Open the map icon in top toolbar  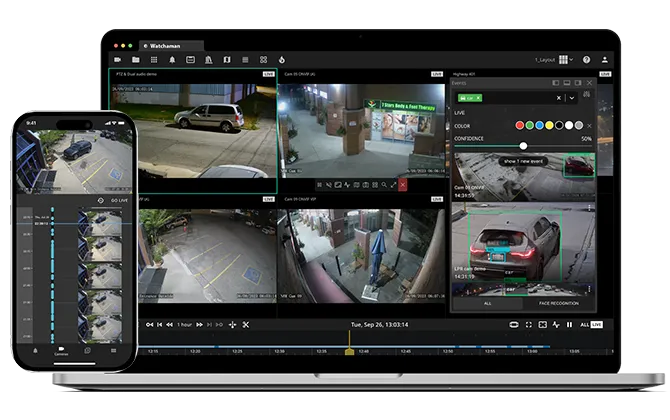point(227,60)
